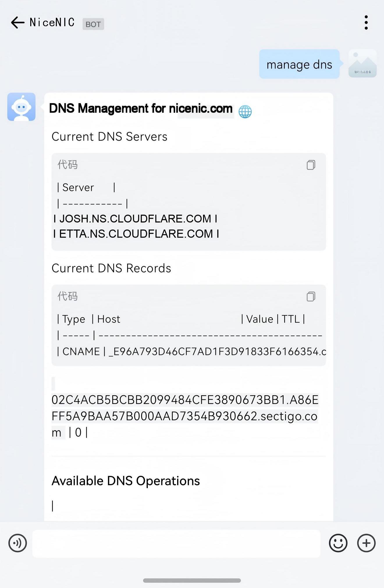
Task: Tap the 'Current DNS Records' label
Action: pos(111,268)
